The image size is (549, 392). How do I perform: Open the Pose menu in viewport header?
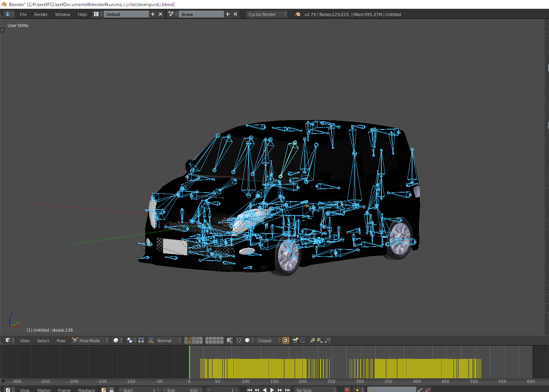[61, 341]
